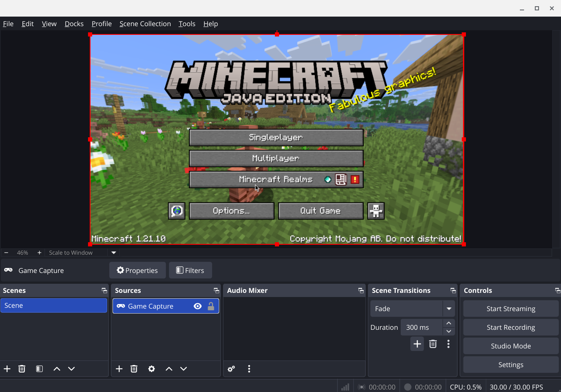Add a new source with plus icon

click(x=119, y=369)
